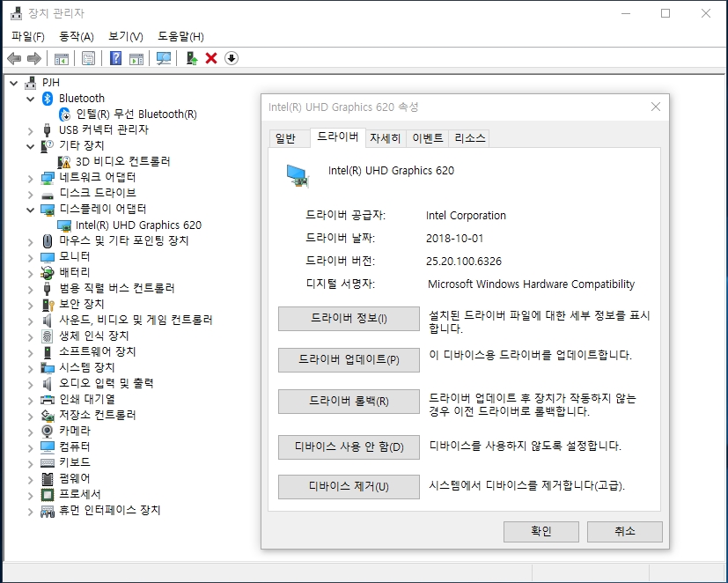Expand the 저장소 컨트롤러 node
The width and height of the screenshot is (728, 583).
tap(31, 417)
